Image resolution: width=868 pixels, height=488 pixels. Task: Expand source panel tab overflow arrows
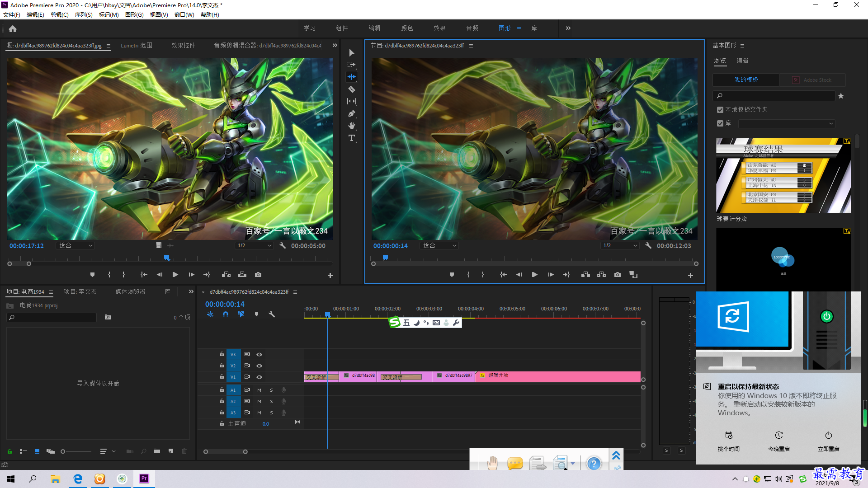click(335, 45)
